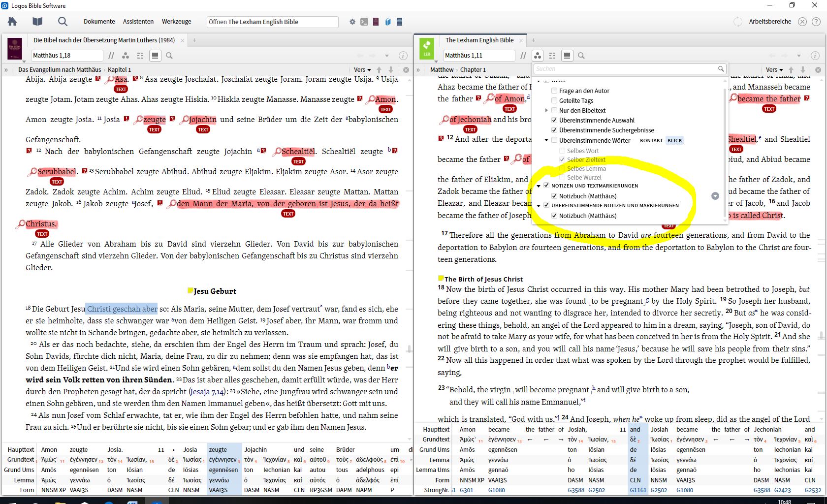Open the Vers dropdown in Luther panel

tap(362, 70)
